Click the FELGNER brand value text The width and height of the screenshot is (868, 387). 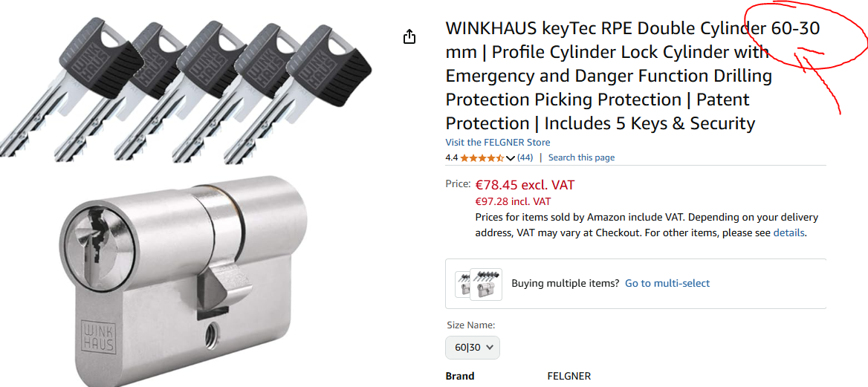(569, 377)
